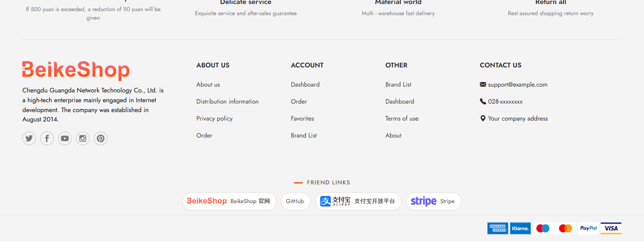This screenshot has height=250, width=644.
Task: Click the FRIEND LINKS section title
Action: pos(328,183)
